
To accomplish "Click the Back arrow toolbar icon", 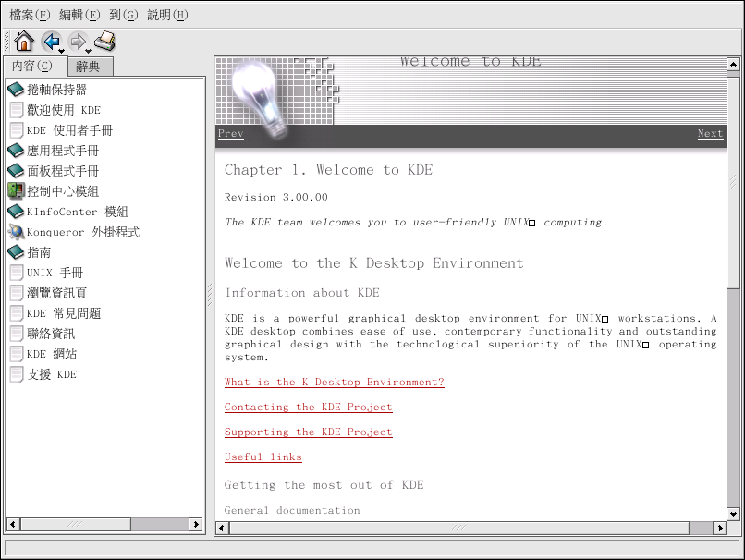I will [51, 41].
